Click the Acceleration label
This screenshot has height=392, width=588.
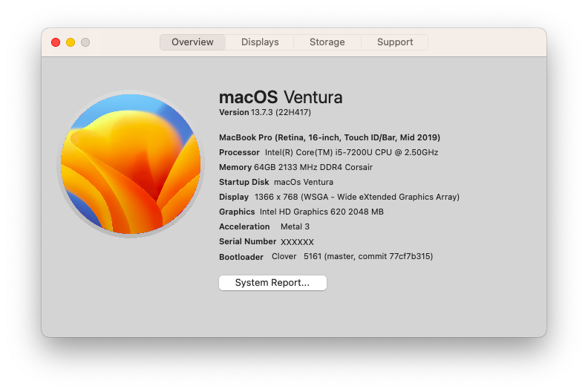(244, 226)
